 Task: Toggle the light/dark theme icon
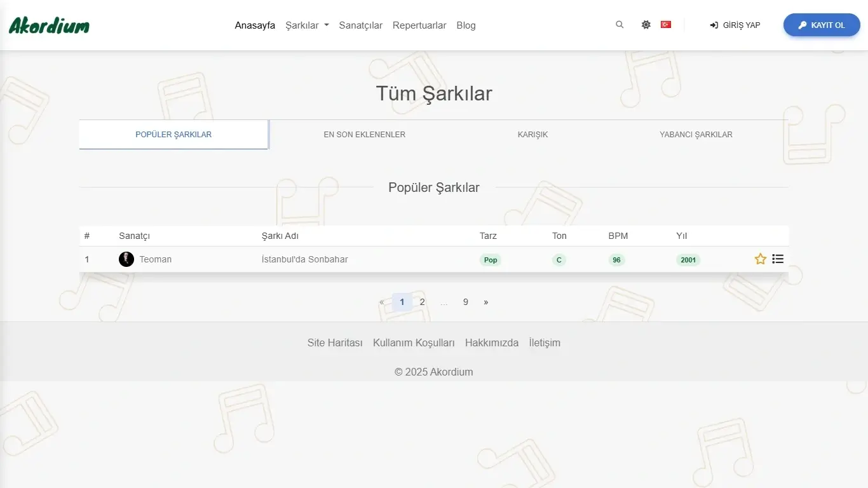click(646, 25)
